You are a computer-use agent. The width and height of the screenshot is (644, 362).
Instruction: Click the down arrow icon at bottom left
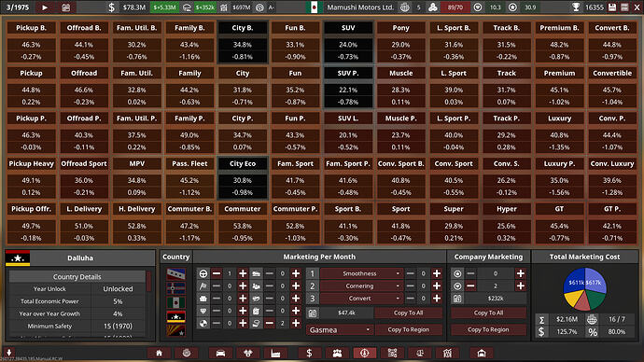coord(8,352)
